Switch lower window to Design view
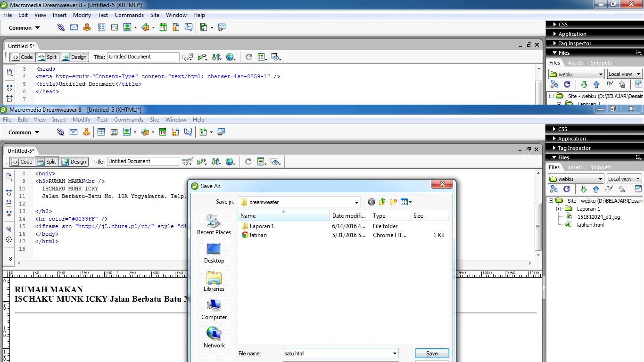 (x=74, y=162)
